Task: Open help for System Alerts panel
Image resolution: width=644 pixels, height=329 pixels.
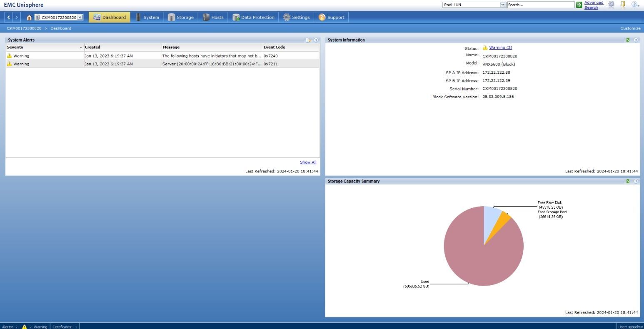Action: point(316,40)
